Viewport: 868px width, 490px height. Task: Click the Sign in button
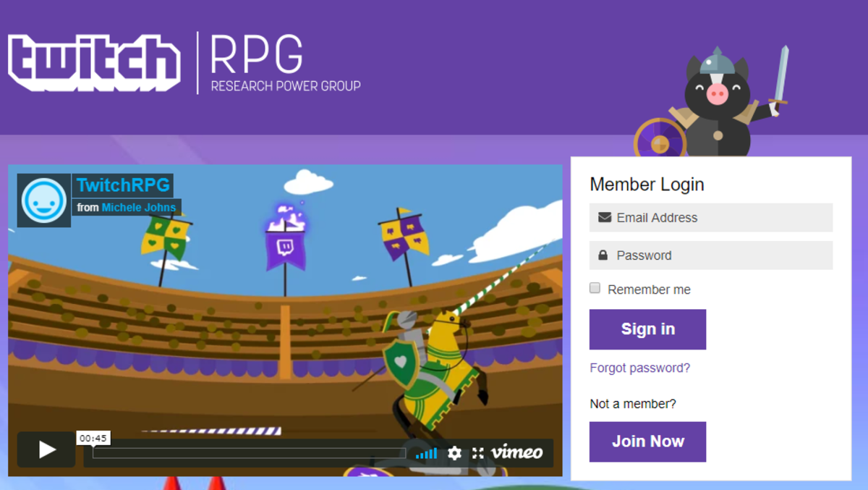[x=647, y=329]
